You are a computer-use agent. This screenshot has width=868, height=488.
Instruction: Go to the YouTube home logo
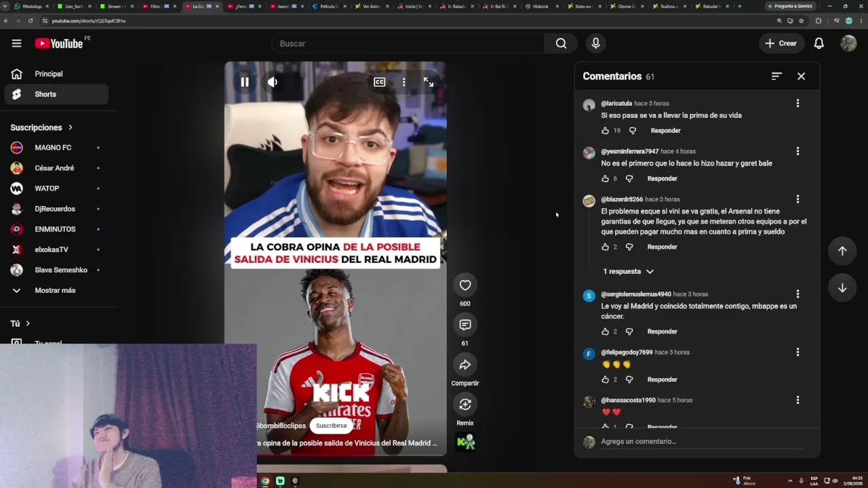point(59,43)
